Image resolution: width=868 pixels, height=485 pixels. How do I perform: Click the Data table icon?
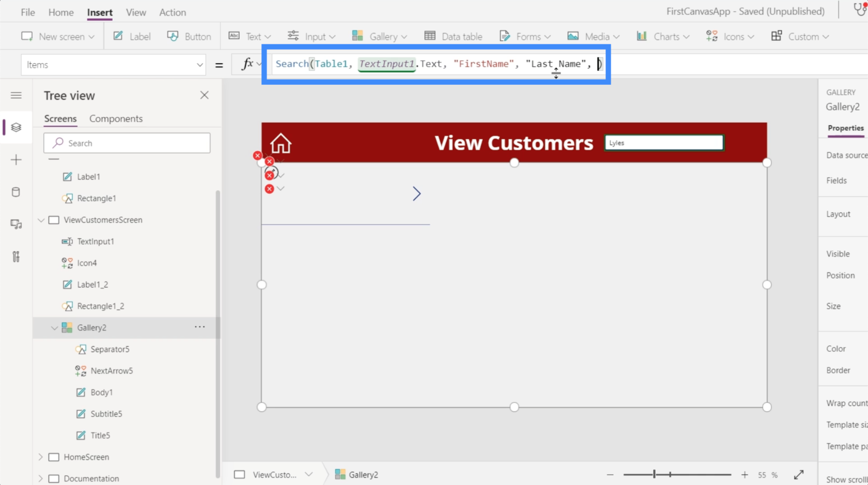[430, 36]
